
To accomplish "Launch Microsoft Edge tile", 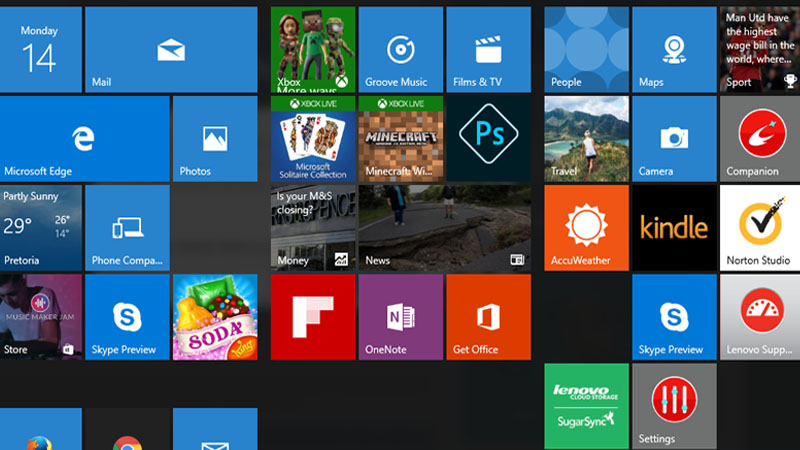I will click(84, 139).
